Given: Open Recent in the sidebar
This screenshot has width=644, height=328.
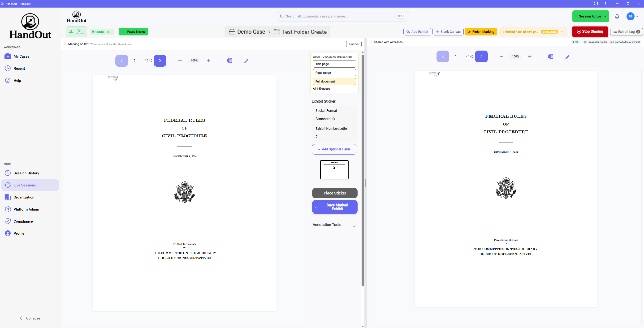Looking at the screenshot, I should [30, 68].
